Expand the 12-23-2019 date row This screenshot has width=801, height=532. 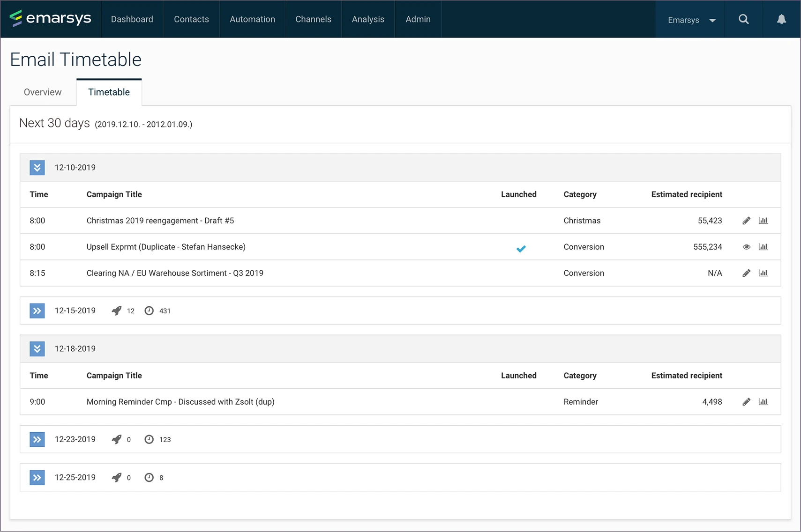coord(37,440)
